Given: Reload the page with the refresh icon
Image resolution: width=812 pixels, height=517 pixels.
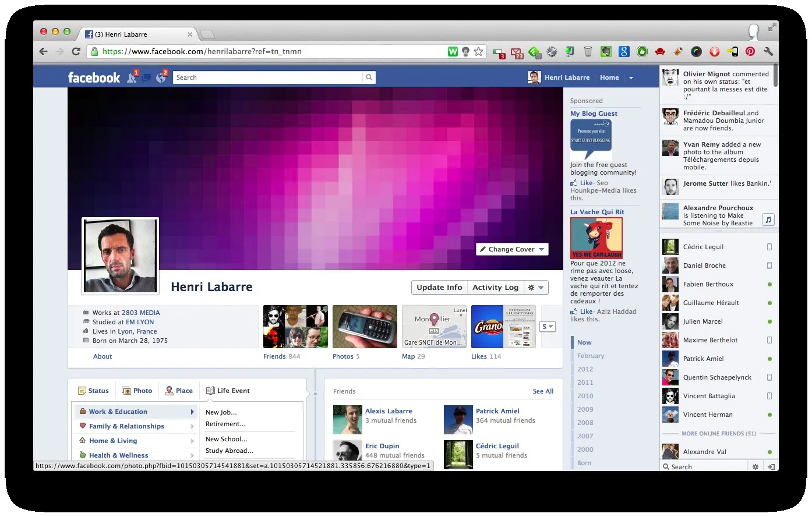Looking at the screenshot, I should coord(76,51).
